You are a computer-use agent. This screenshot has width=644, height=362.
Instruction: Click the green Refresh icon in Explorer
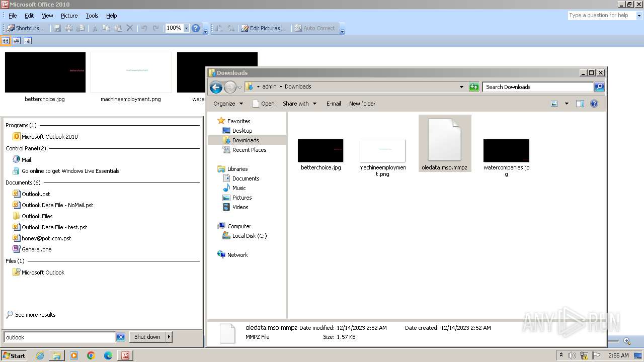pos(474,87)
